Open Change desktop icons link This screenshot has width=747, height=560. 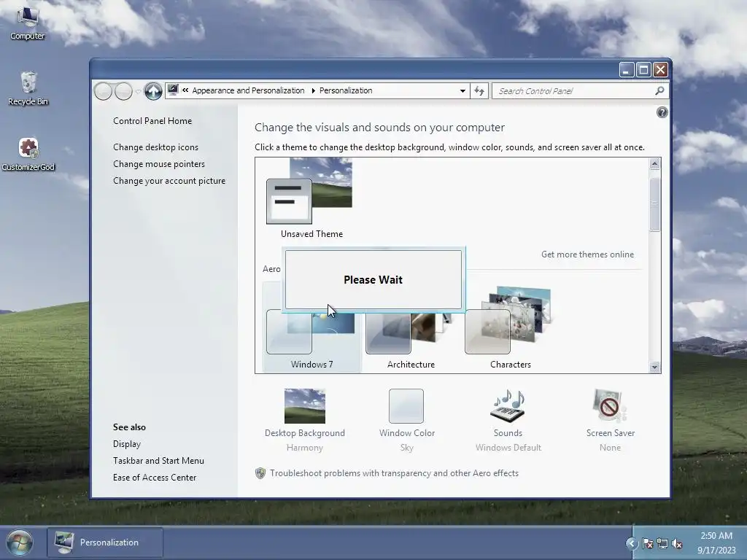[156, 147]
